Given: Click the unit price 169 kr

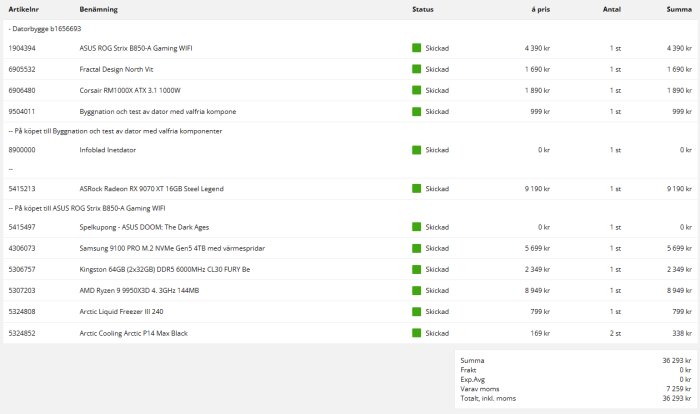Looking at the screenshot, I should coord(540,333).
